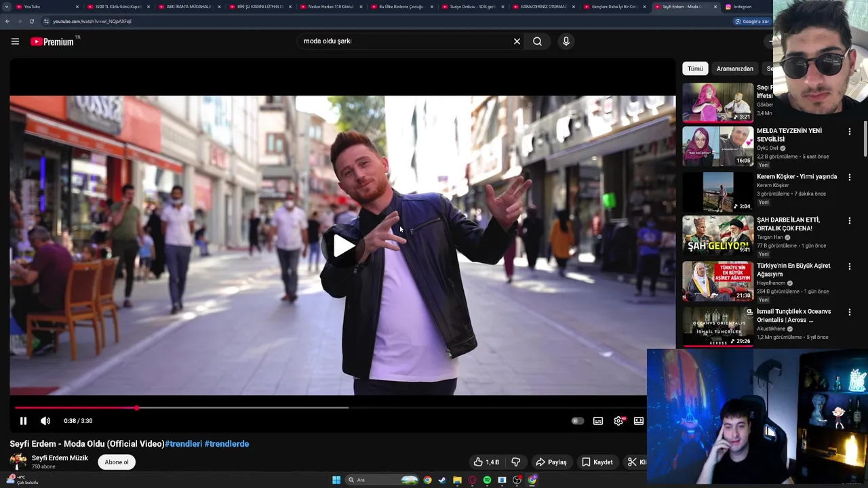This screenshot has width=868, height=488.
Task: Open Seyfi Erdem Müzik channel name link
Action: pos(60,458)
